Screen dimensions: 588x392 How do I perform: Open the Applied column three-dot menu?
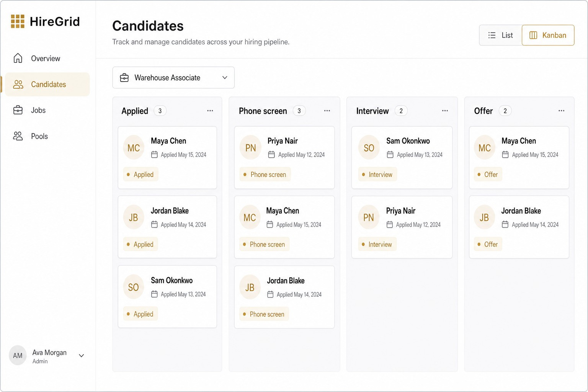coord(210,111)
